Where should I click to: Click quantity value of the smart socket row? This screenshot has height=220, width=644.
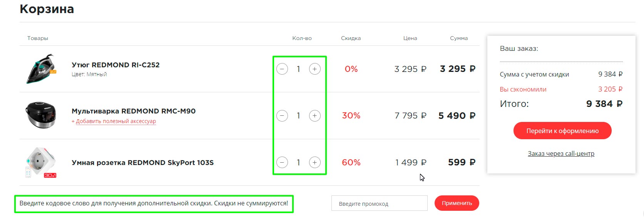[x=298, y=163]
